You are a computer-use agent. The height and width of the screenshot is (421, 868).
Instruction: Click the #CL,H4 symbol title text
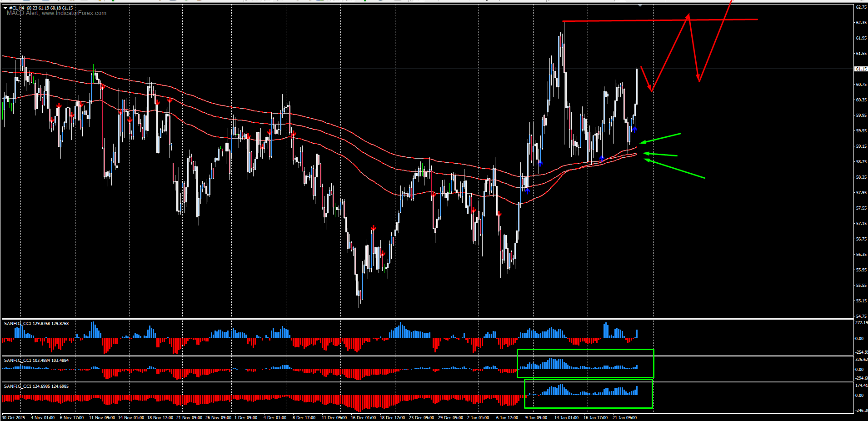tap(17, 8)
